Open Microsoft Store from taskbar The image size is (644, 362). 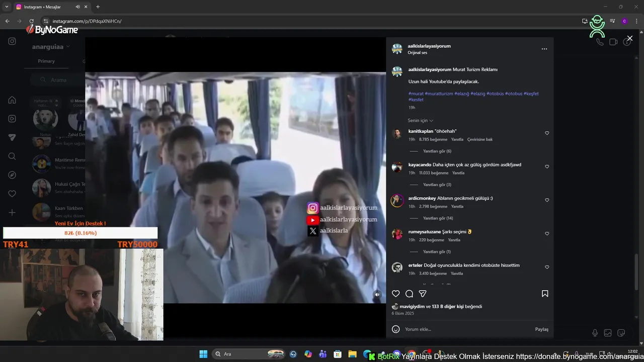coord(338,354)
